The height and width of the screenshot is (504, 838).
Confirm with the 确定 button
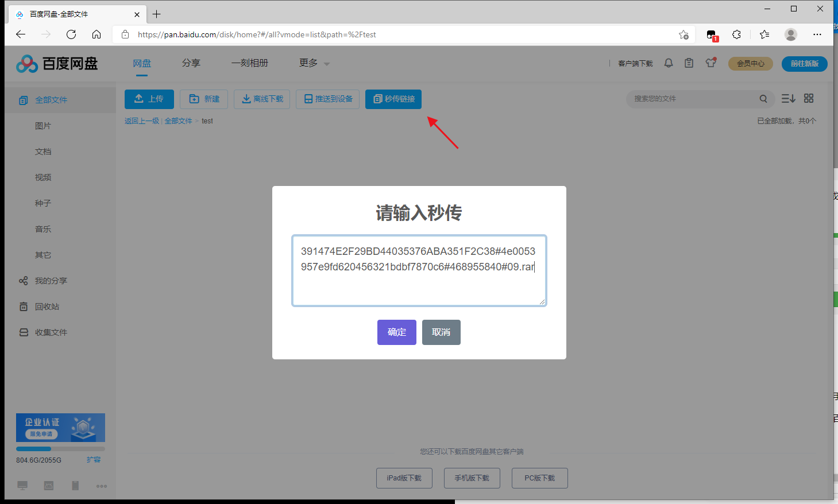[x=396, y=332]
